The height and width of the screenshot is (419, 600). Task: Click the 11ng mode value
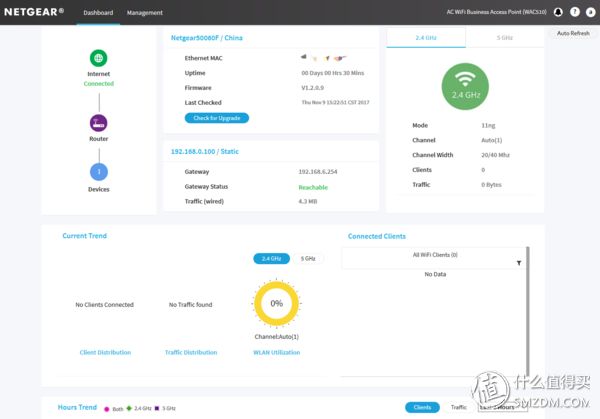coord(488,126)
